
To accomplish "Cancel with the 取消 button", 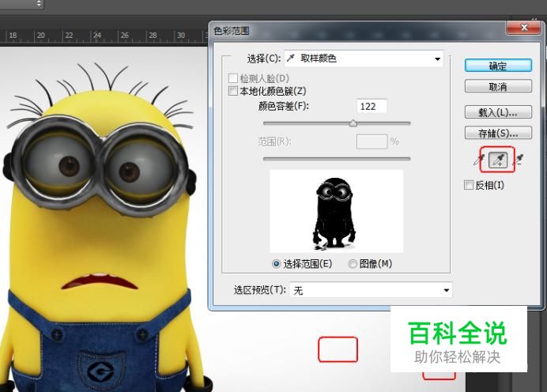I will 498,86.
